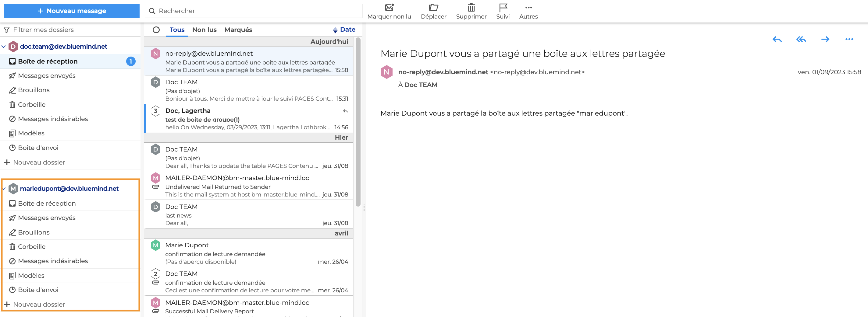868x317 pixels.
Task: Switch to the Marqués tab
Action: (x=238, y=30)
